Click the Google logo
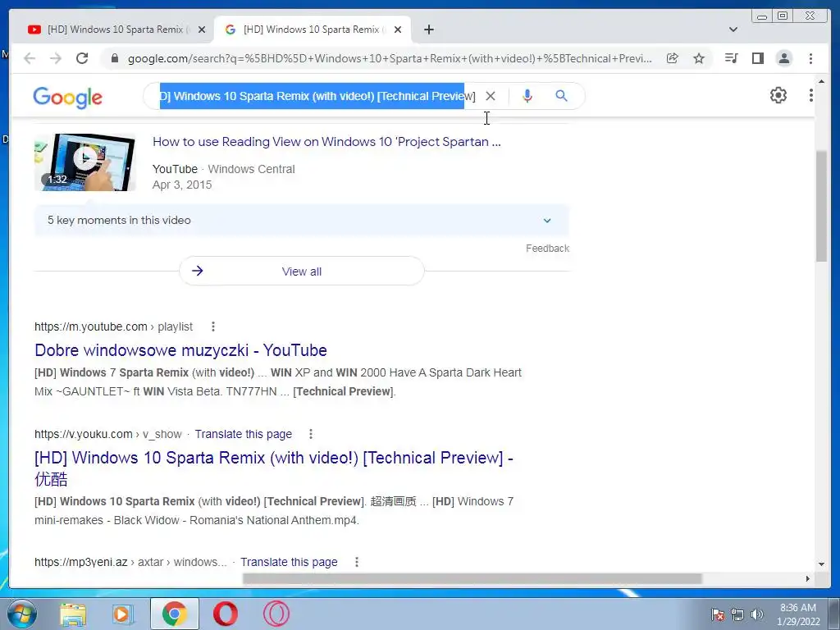 [67, 98]
